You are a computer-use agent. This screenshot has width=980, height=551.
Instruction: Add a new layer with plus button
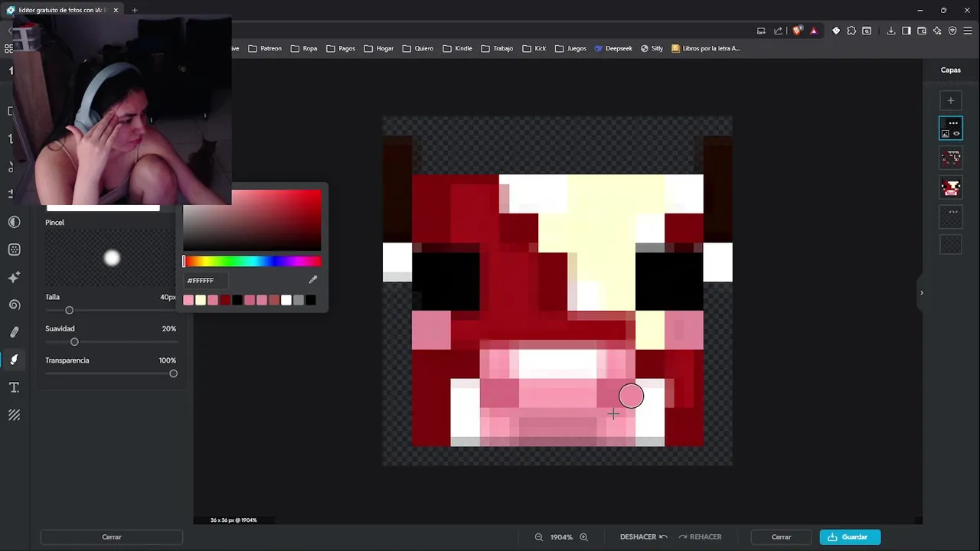tap(951, 100)
